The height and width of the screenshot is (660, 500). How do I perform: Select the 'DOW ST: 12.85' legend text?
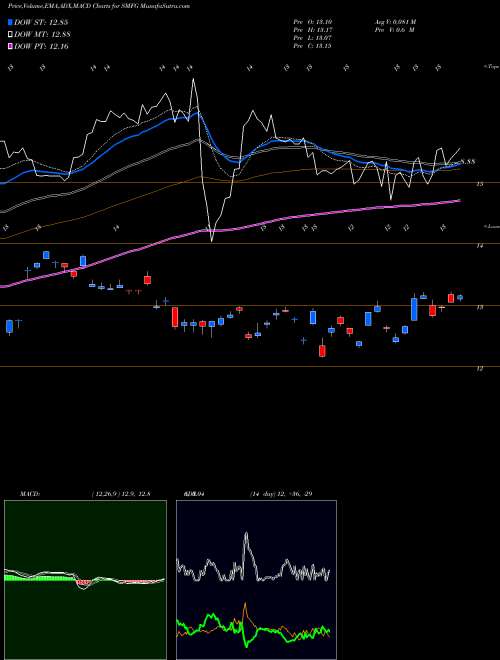(x=42, y=23)
